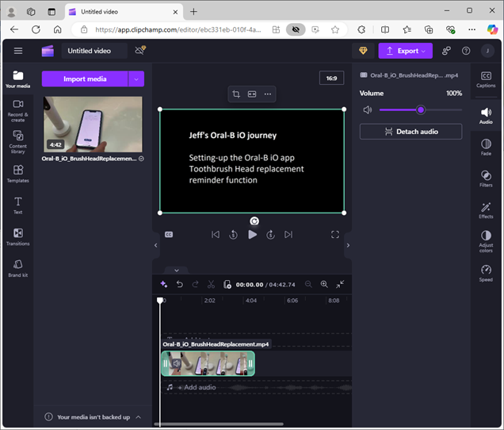Edit the Untitled video title field
This screenshot has width=504, height=430.
(x=94, y=51)
